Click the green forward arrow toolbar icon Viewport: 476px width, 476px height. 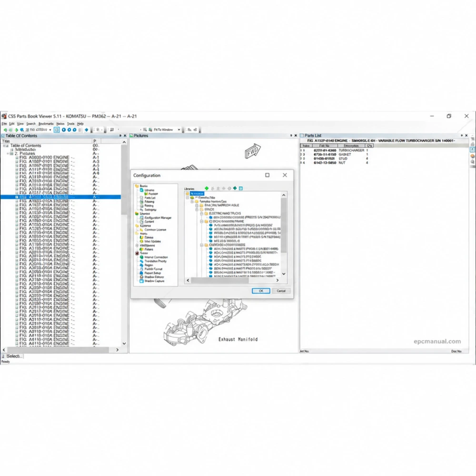[16, 130]
